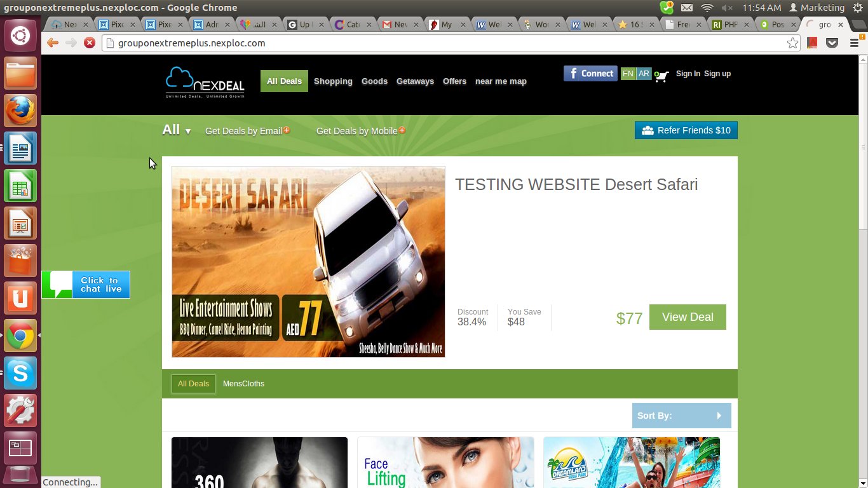Image resolution: width=868 pixels, height=488 pixels.
Task: Click the Desert Safari deal image
Action: click(308, 262)
